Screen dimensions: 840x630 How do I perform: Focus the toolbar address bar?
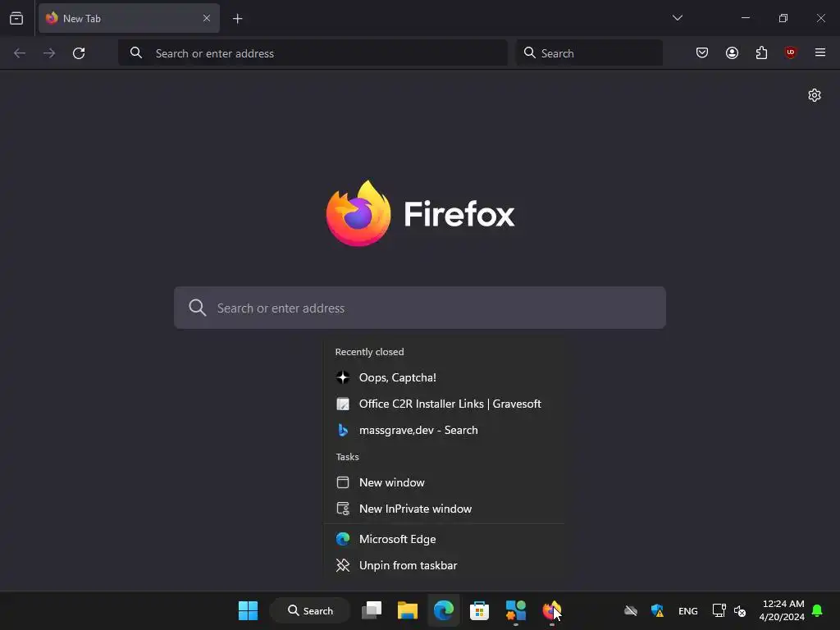point(313,53)
